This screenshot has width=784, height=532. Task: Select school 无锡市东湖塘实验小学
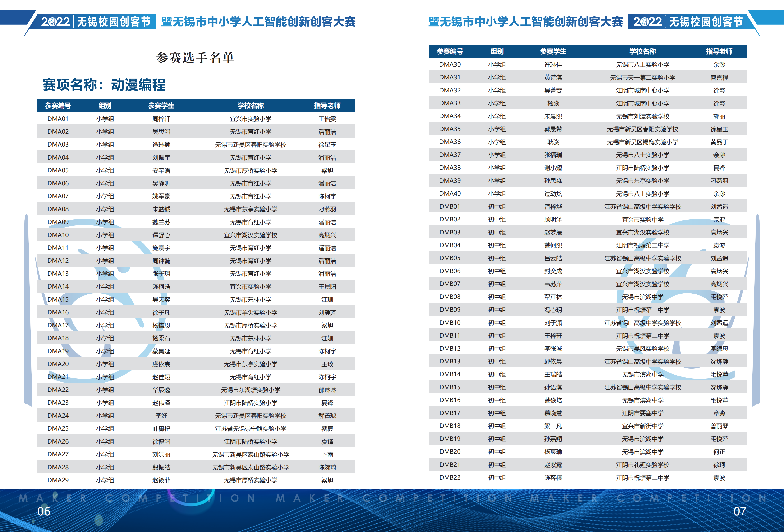pos(251,390)
